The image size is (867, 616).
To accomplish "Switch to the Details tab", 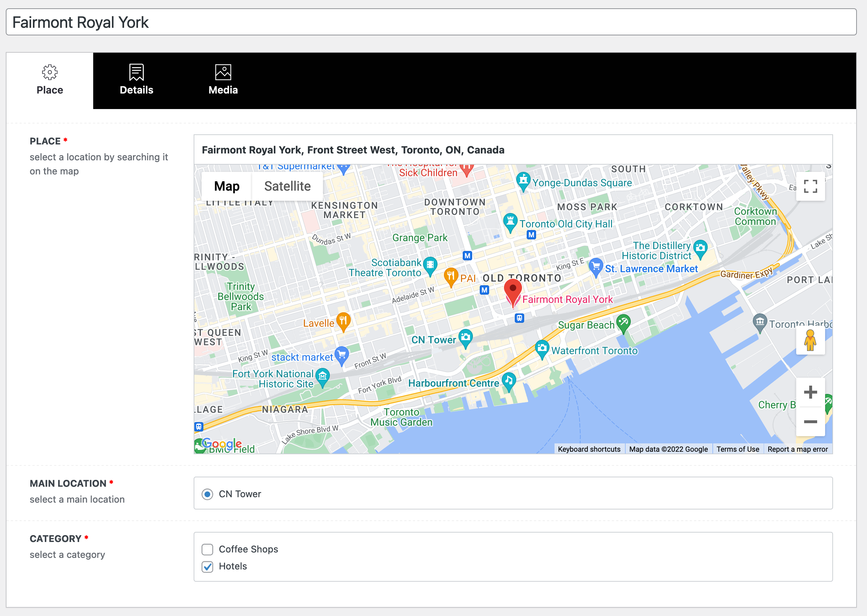I will click(136, 81).
